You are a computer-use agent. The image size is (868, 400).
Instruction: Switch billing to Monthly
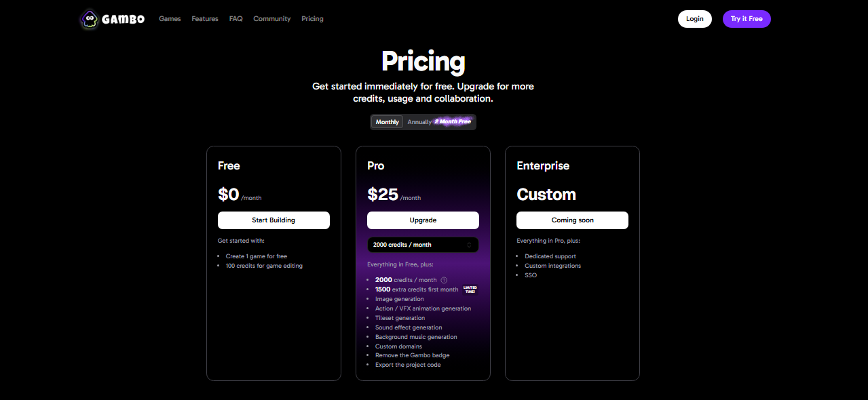[x=388, y=122]
